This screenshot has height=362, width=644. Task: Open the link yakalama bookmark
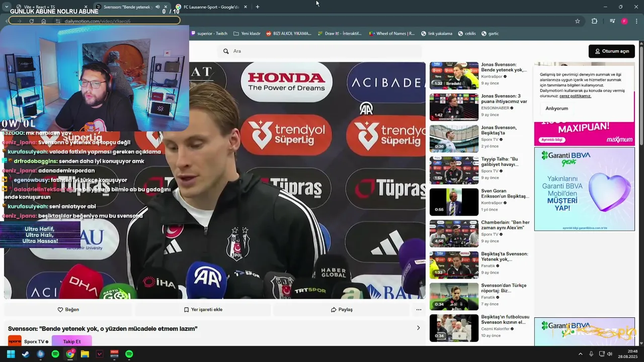pos(437,34)
